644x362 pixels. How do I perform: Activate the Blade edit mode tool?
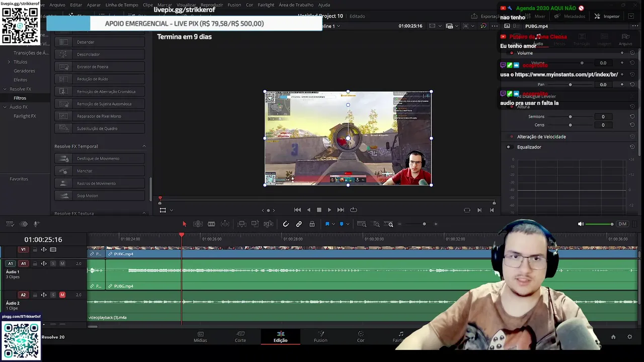point(211,224)
